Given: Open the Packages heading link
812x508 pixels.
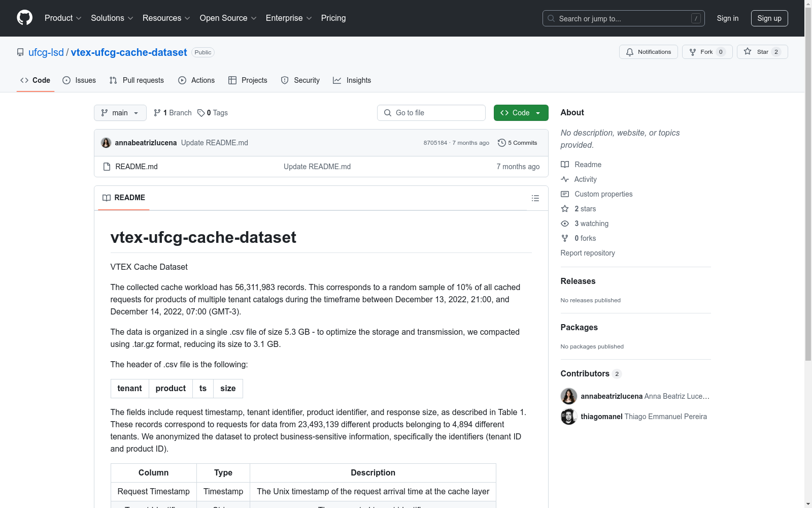Looking at the screenshot, I should click(579, 328).
